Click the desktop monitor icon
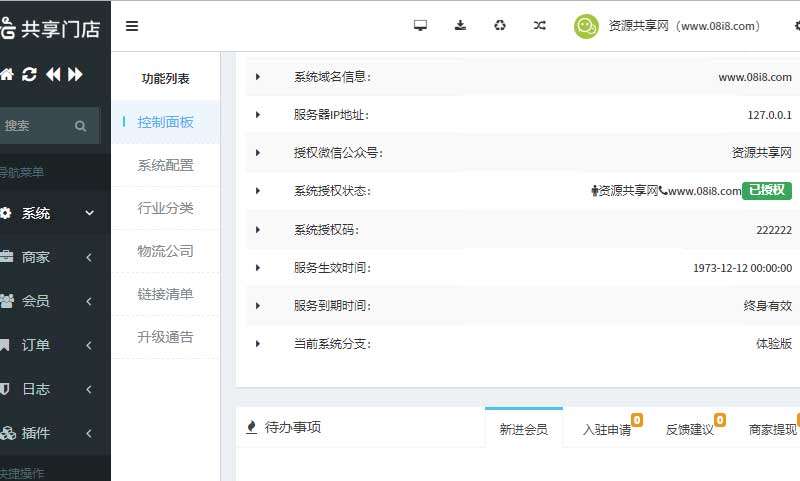The height and width of the screenshot is (481, 800). click(420, 25)
